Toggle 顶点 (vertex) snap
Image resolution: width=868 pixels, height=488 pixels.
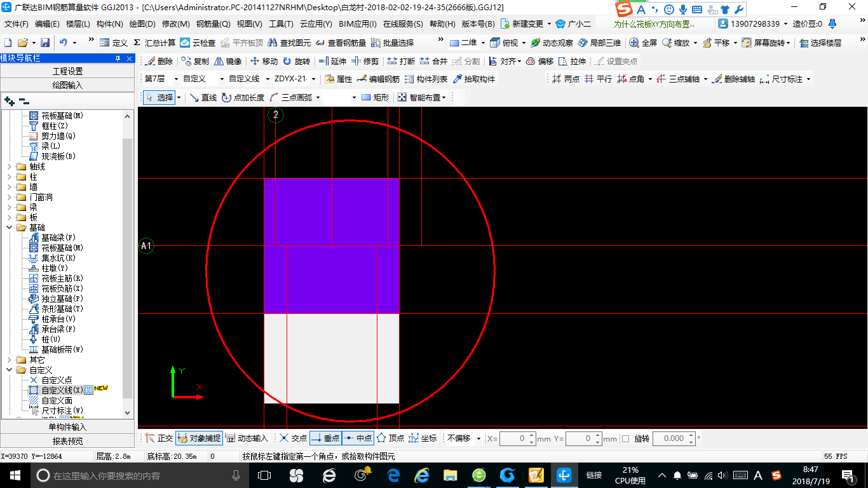390,438
